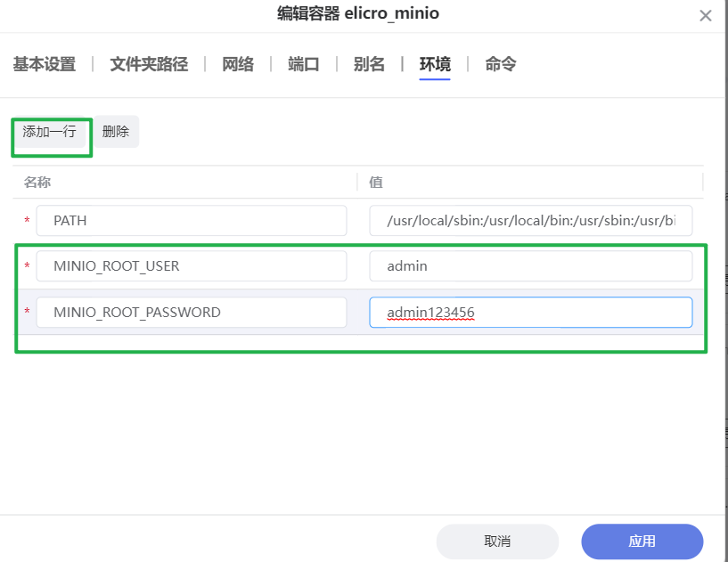
Task: Click the 名称 column header
Action: [33, 182]
